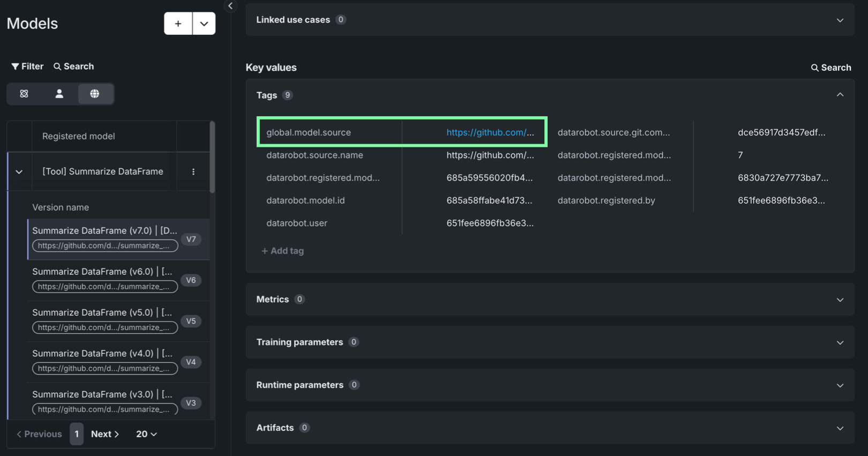Select the globe icon filter
Screen dimensions: 868x456
click(x=95, y=94)
